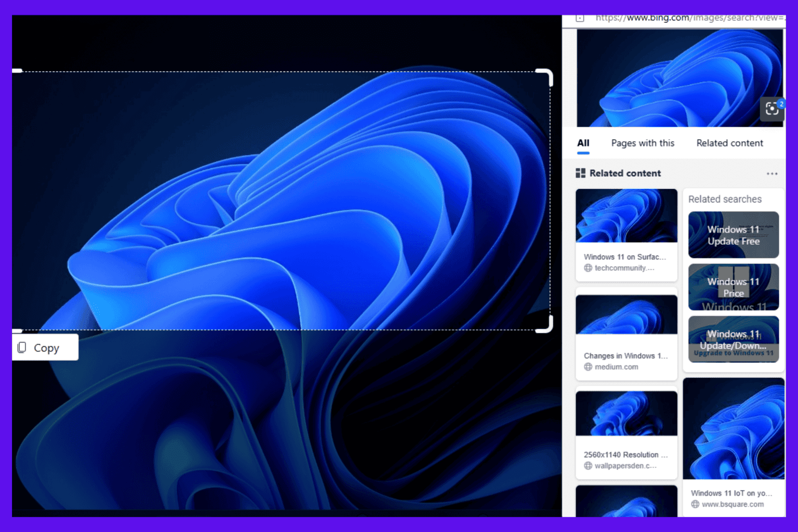Click the large preview image in sidebar

[x=680, y=78]
